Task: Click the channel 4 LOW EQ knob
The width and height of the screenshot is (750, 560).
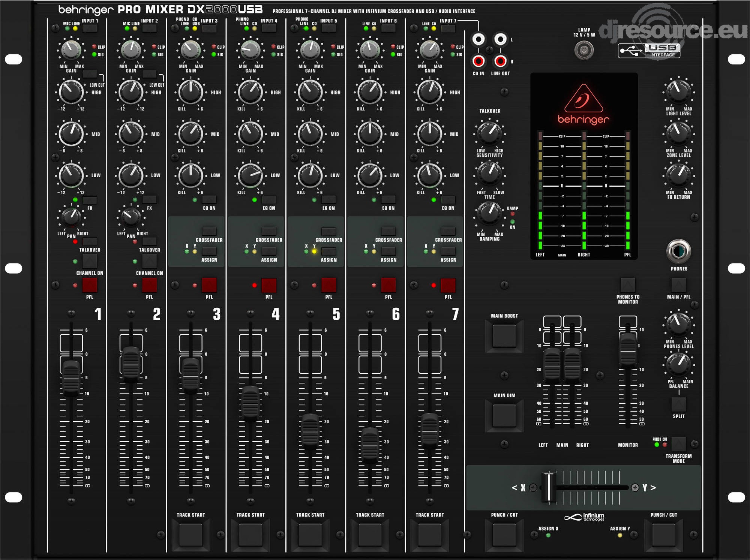Action: tap(250, 175)
